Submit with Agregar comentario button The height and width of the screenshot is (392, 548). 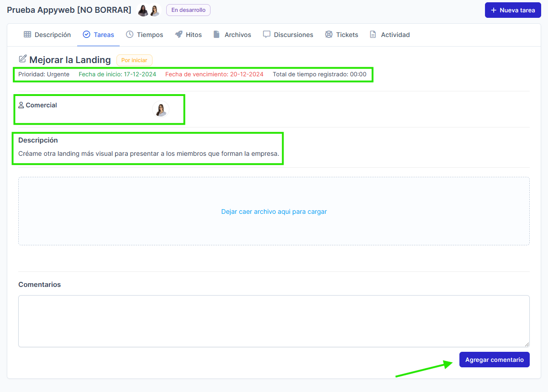tap(494, 360)
